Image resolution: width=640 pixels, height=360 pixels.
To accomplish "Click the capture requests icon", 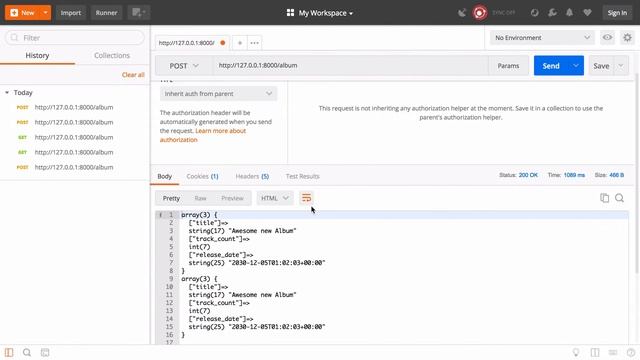I will point(534,13).
